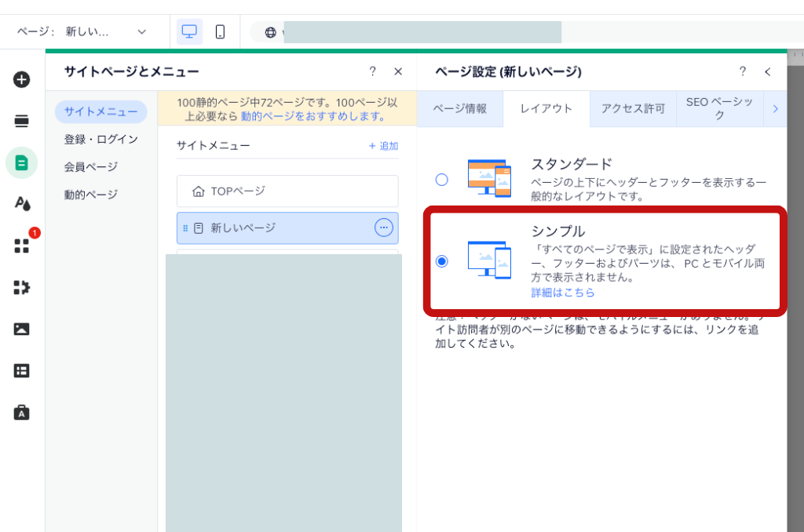This screenshot has width=804, height=532.
Task: Click the Add Elements plus icon
Action: 22,79
